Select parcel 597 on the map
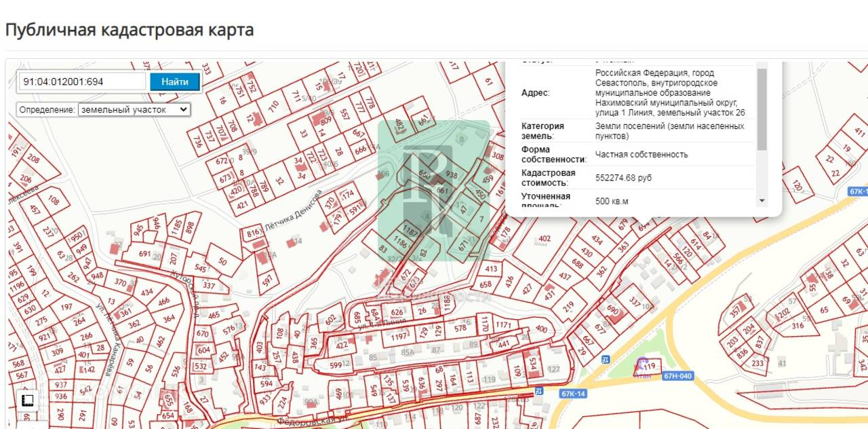Screen dimensions: 868x429 tap(267, 278)
